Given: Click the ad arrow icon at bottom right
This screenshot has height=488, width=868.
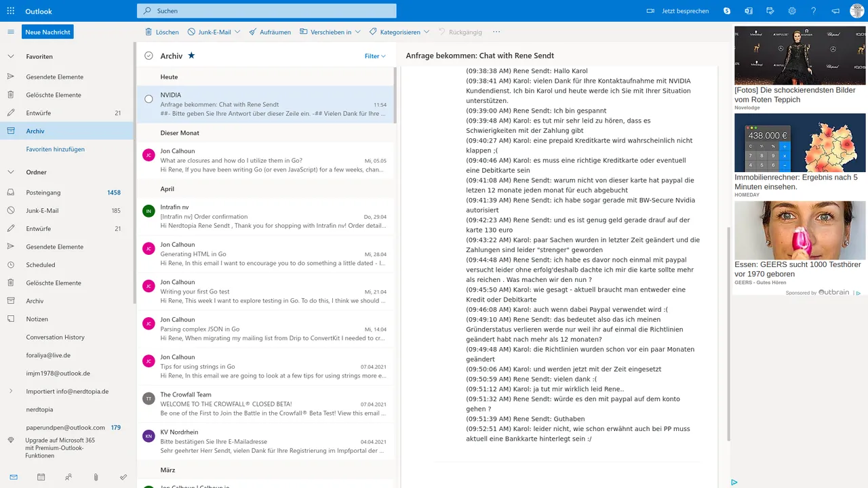Looking at the screenshot, I should coord(734,483).
